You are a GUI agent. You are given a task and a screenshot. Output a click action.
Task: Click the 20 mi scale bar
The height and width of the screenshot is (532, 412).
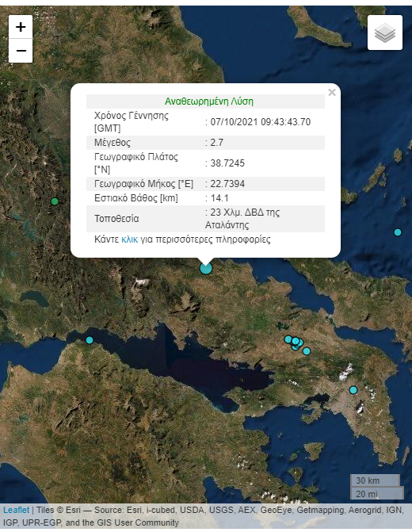click(x=377, y=493)
